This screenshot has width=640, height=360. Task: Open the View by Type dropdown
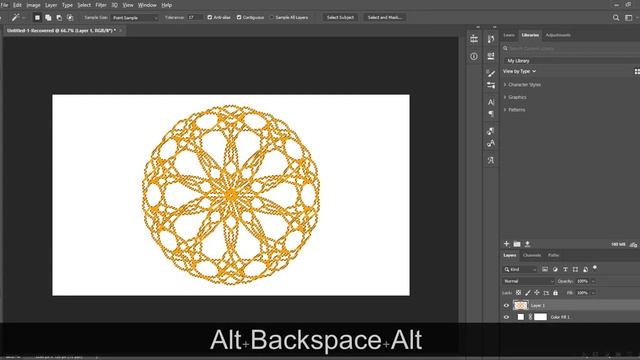click(520, 71)
